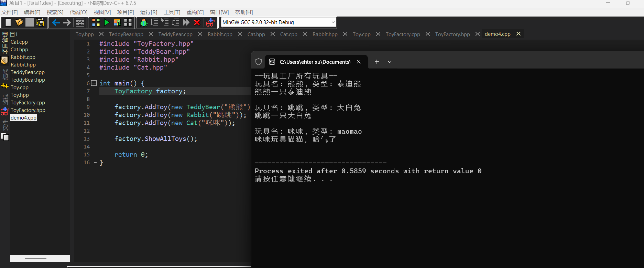644x268 pixels.
Task: Select Cat.hpp in the project tree
Action: pyautogui.click(x=19, y=50)
